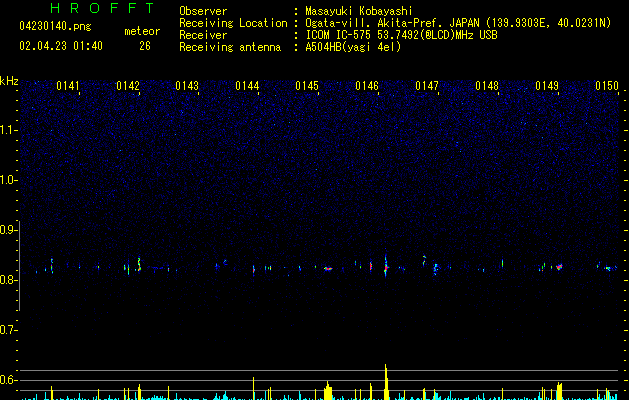Screen dimensions: 629x400
Task: Click the tallest yellow level bar after 0146
Action: [x=386, y=382]
